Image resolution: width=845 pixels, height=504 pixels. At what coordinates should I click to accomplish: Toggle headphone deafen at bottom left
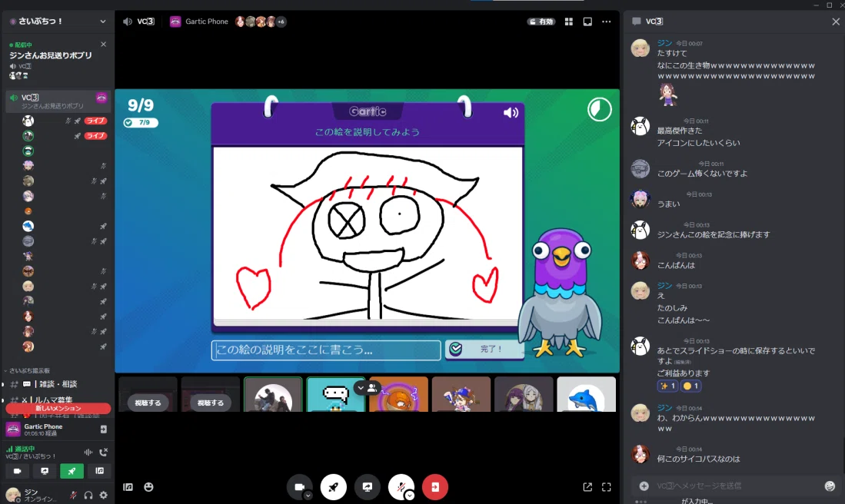pyautogui.click(x=88, y=495)
